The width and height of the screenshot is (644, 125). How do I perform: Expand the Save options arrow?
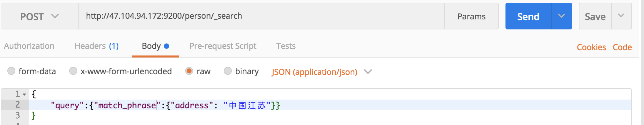click(x=621, y=16)
